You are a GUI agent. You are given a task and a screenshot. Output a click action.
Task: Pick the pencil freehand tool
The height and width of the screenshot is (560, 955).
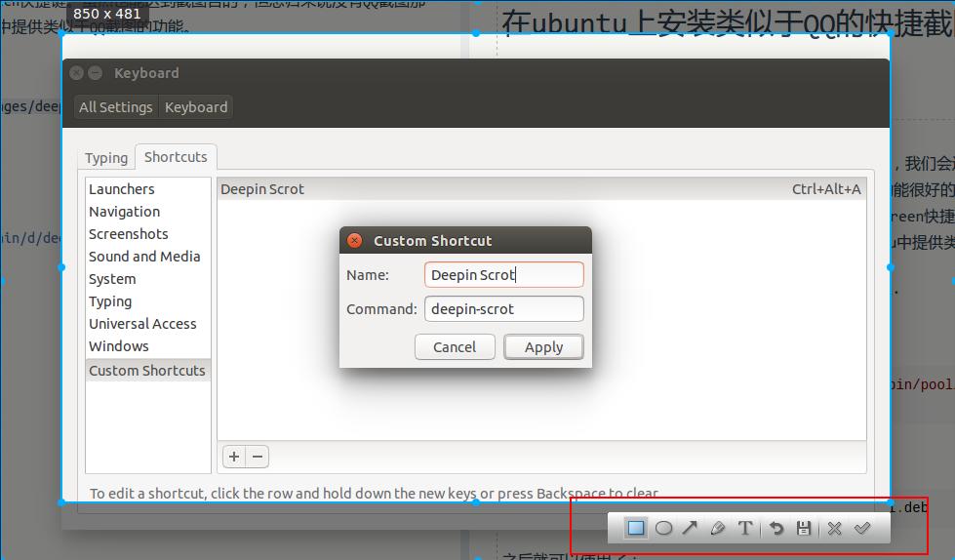tap(718, 528)
